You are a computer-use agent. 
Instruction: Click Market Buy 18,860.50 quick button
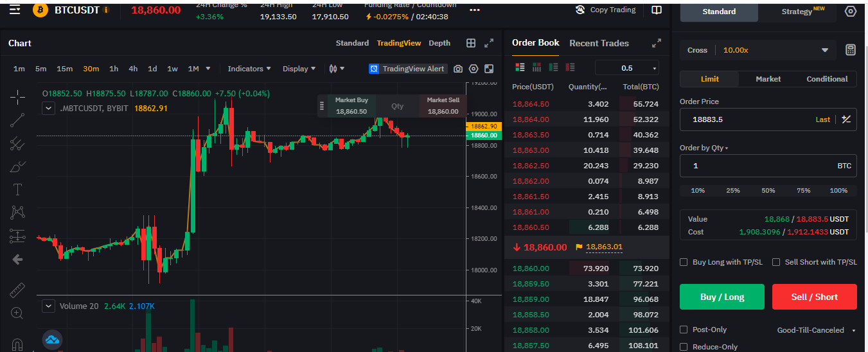click(x=351, y=106)
